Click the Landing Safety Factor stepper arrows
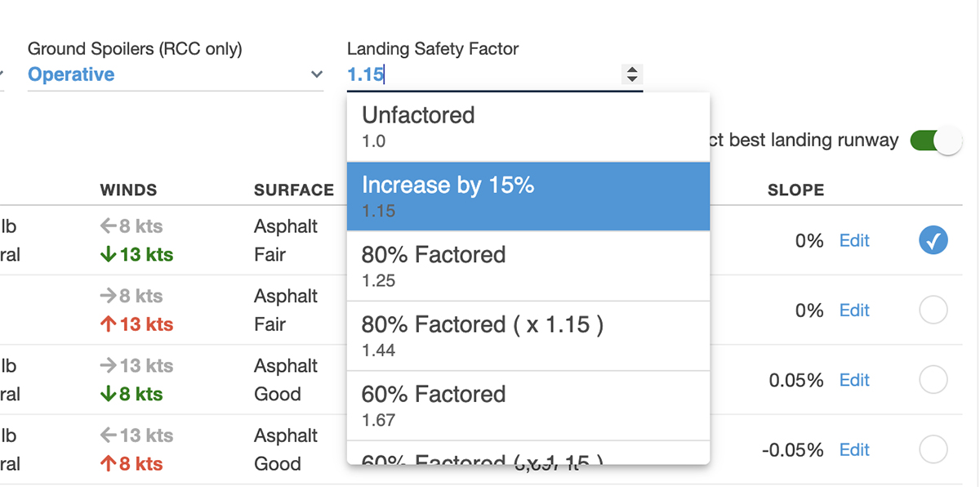Image resolution: width=980 pixels, height=487 pixels. click(631, 74)
